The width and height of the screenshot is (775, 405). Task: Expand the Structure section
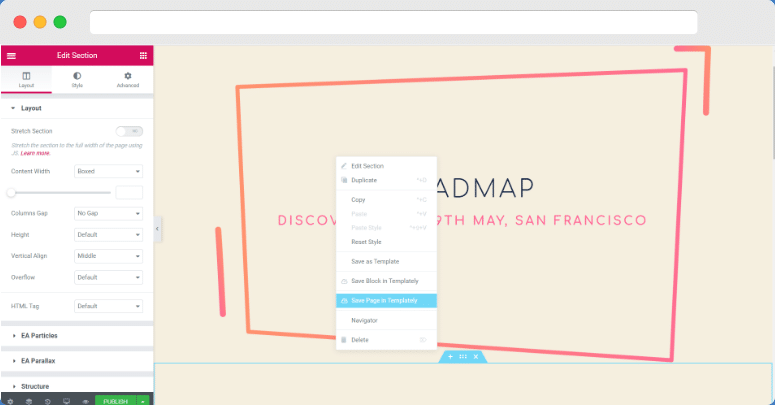coord(77,386)
